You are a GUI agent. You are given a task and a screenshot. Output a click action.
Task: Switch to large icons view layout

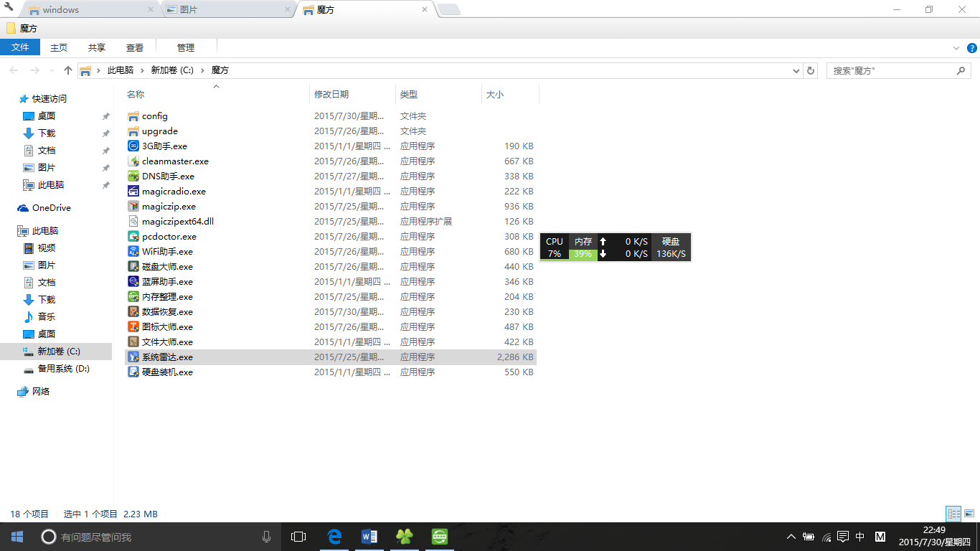tap(969, 514)
